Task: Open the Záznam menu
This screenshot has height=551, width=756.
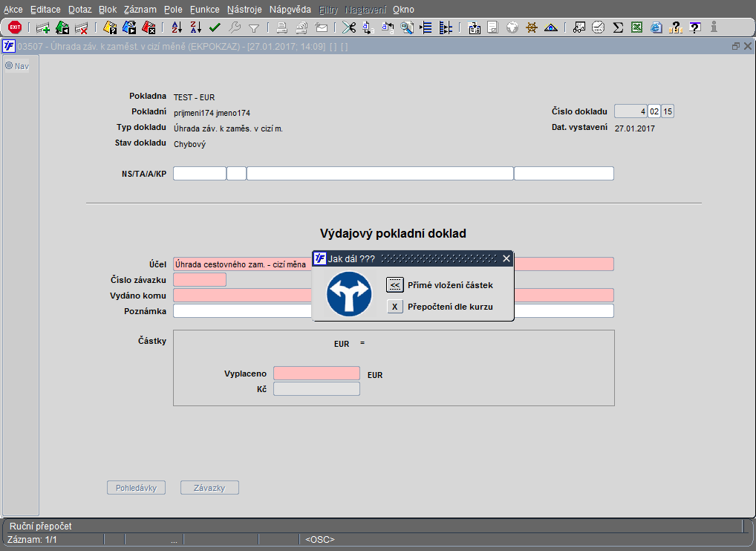Action: [140, 9]
